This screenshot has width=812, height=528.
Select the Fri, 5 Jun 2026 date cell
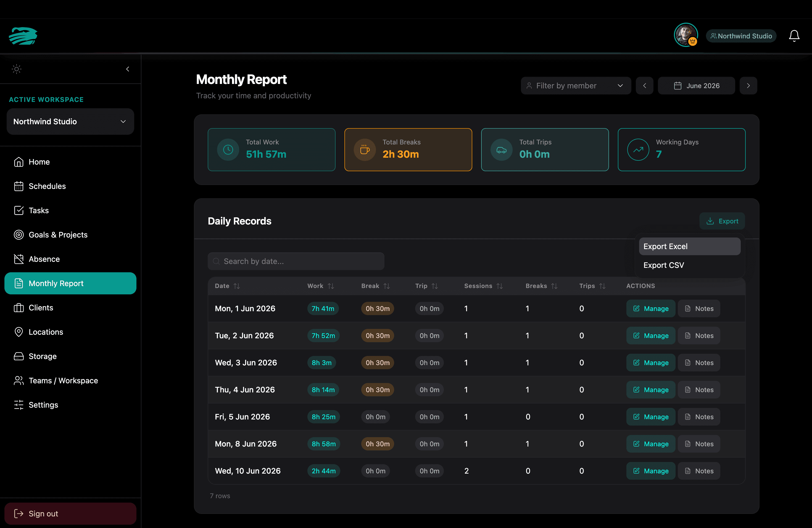(242, 417)
